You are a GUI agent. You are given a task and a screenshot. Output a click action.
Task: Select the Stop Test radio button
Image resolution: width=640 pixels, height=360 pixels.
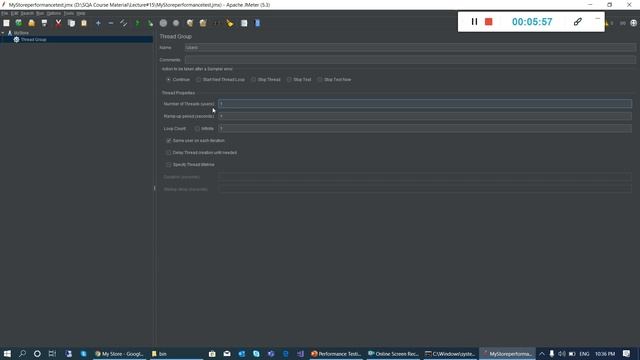(289, 80)
